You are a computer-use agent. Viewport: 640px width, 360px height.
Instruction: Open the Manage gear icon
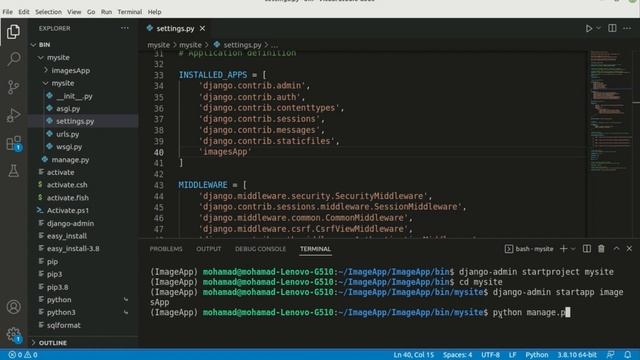tap(13, 335)
